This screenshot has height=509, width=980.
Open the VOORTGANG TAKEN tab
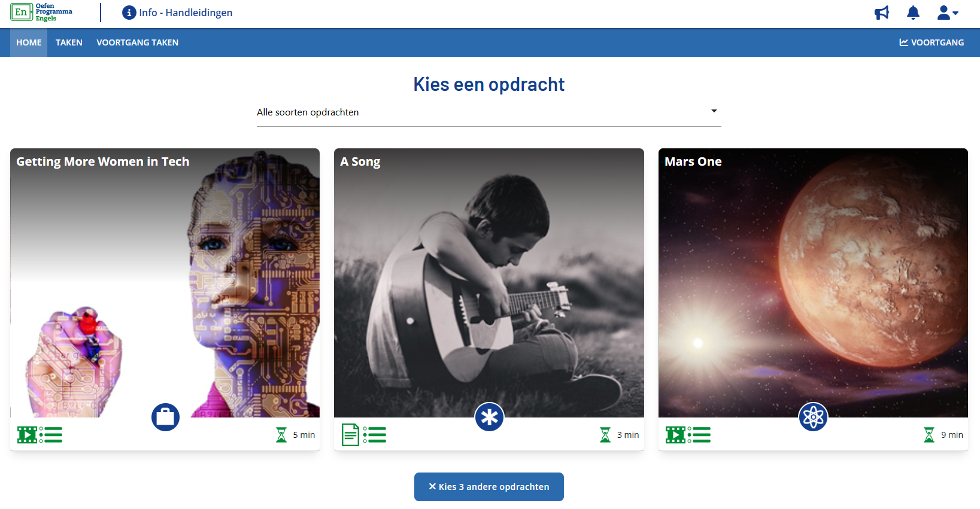coord(137,42)
